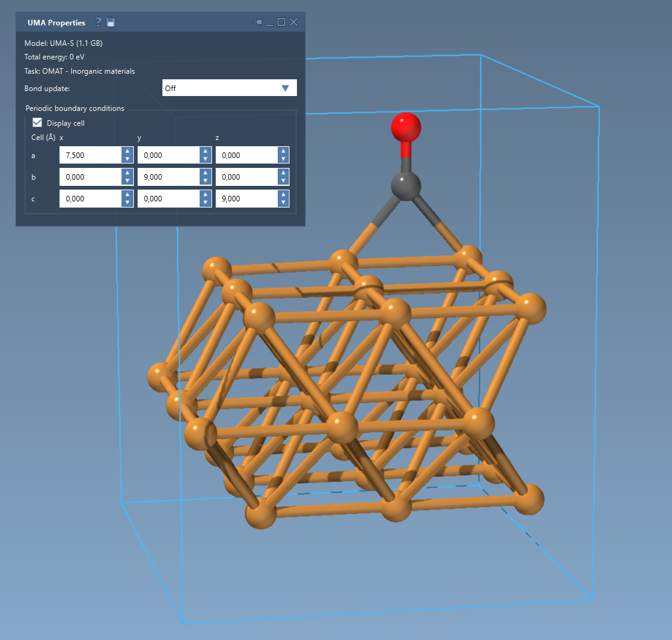Screen dimensions: 672x640
Task: Click the cell a x input field
Action: tap(90, 156)
